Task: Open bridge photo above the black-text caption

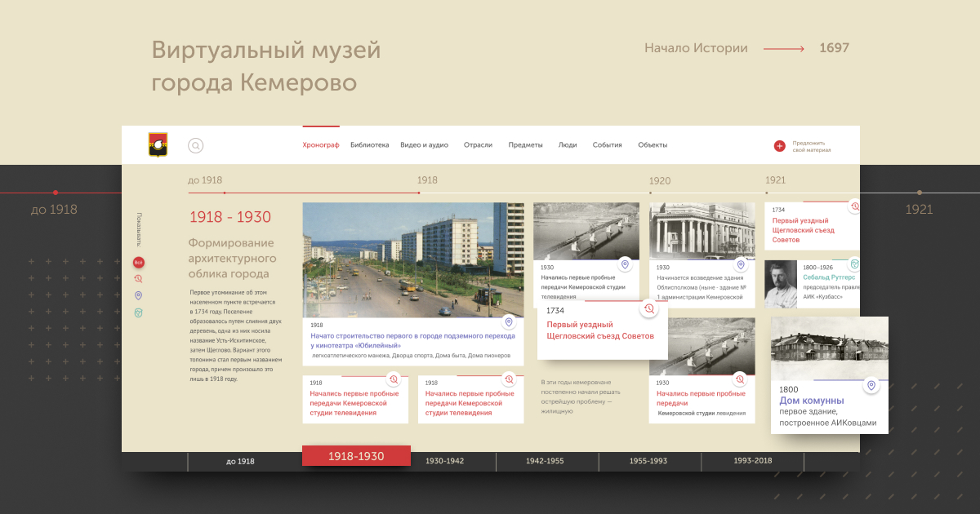Action: (586, 231)
